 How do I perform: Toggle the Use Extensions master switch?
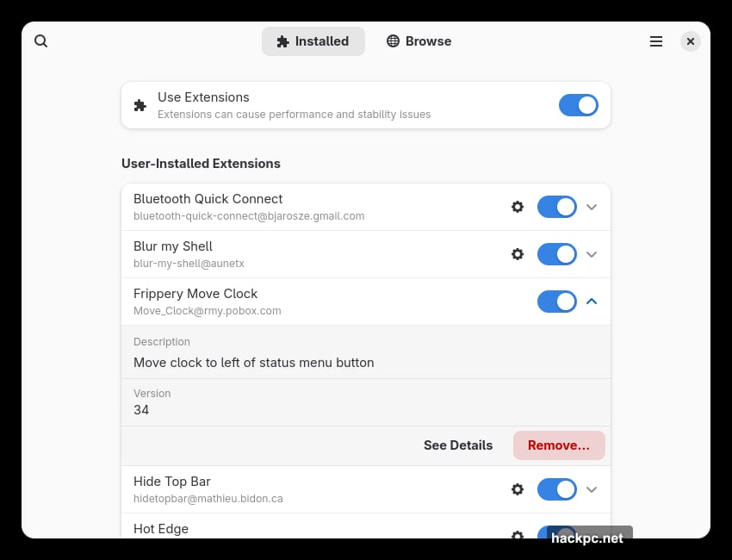[x=578, y=105]
